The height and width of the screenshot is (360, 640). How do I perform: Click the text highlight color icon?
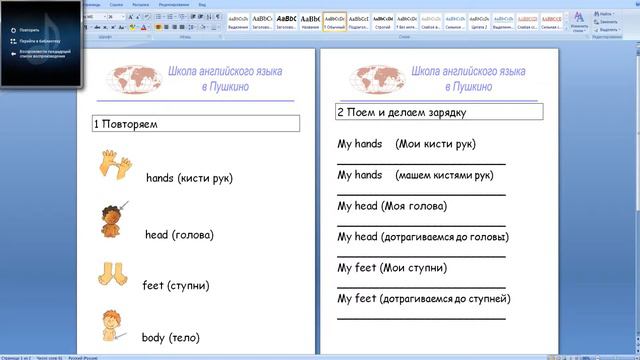coord(132,27)
